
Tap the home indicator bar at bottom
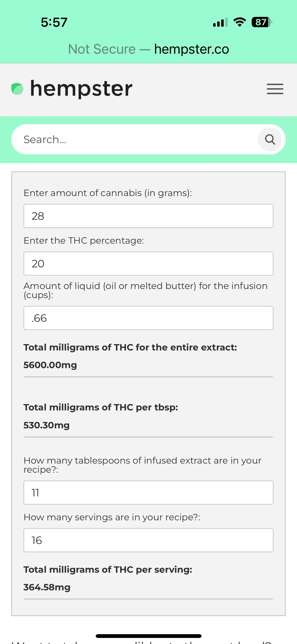pos(148,636)
